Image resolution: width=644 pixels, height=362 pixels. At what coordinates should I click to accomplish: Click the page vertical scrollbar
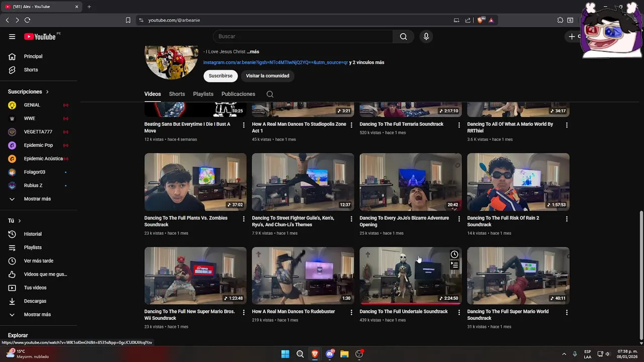pos(640,276)
